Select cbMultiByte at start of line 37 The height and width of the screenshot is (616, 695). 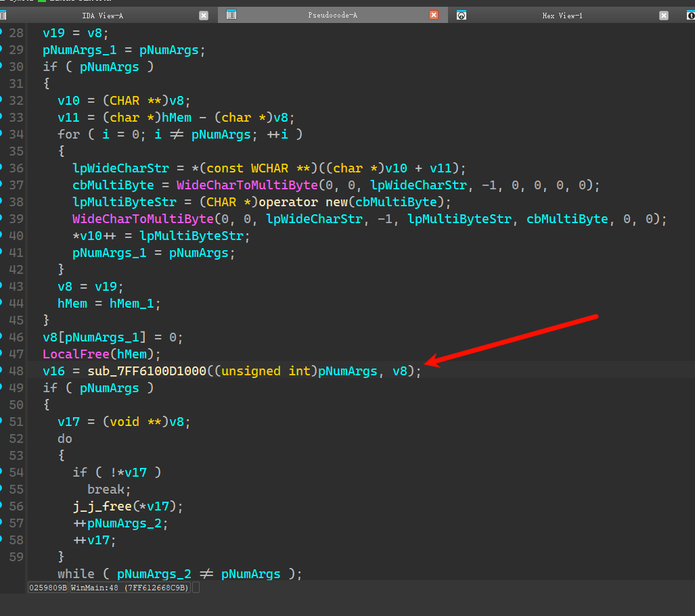tap(113, 185)
